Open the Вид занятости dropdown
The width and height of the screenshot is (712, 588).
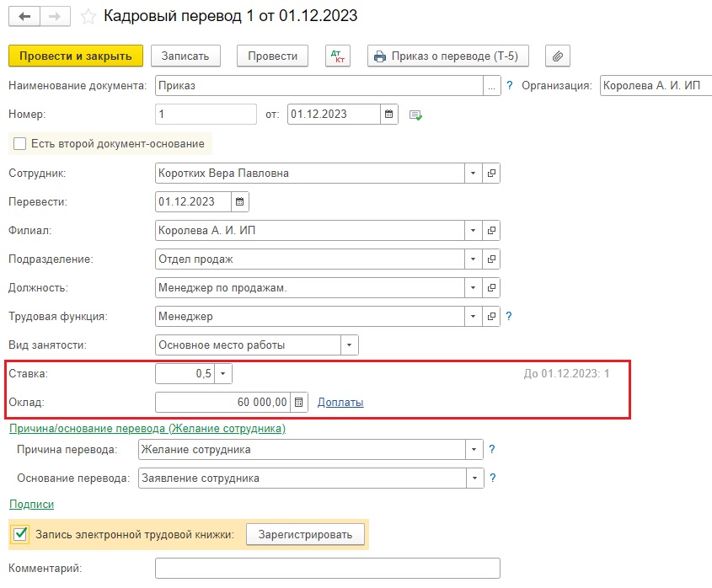point(349,345)
